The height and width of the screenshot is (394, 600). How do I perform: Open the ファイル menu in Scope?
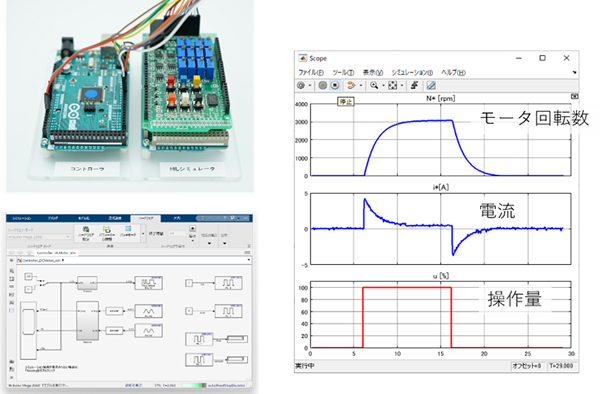pos(311,72)
